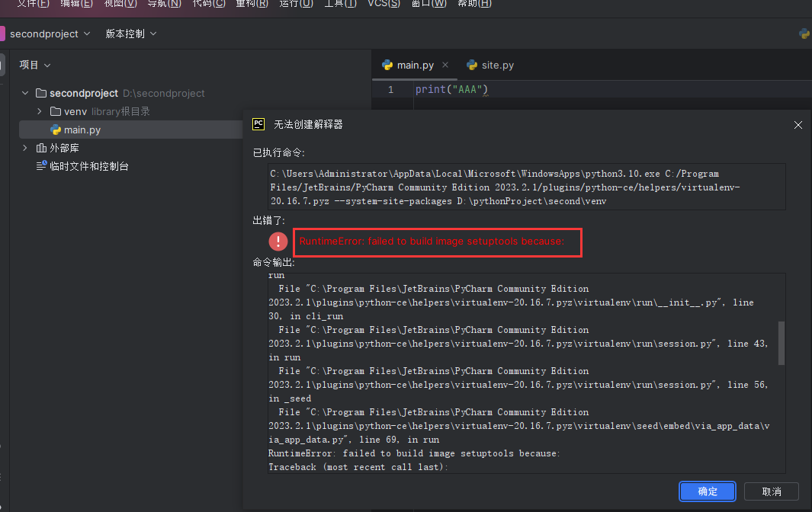Select 外部库 in project tree
The image size is (812, 512).
pos(64,148)
